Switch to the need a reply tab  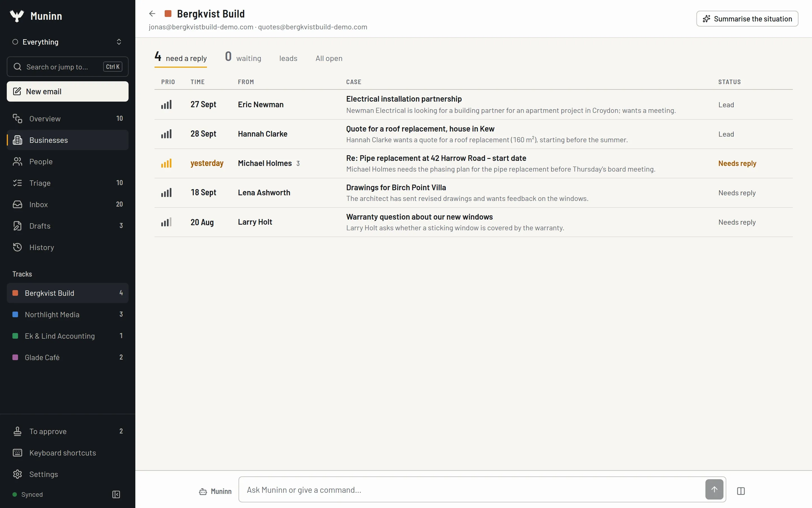click(x=180, y=58)
